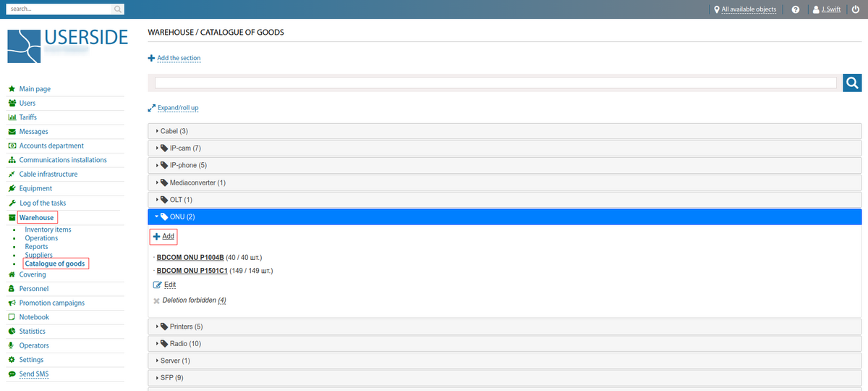Click the catalogue search input field
868x391 pixels.
coord(495,83)
